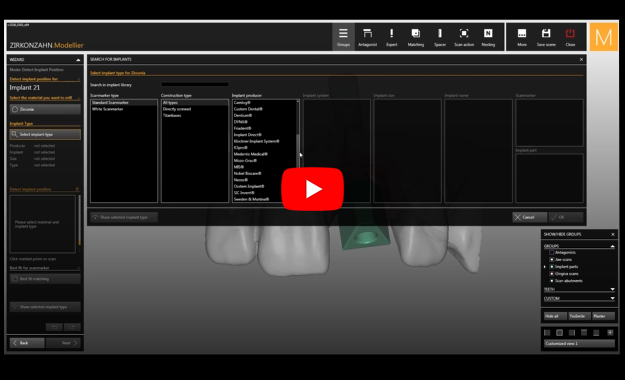Open the More options icon

click(522, 37)
